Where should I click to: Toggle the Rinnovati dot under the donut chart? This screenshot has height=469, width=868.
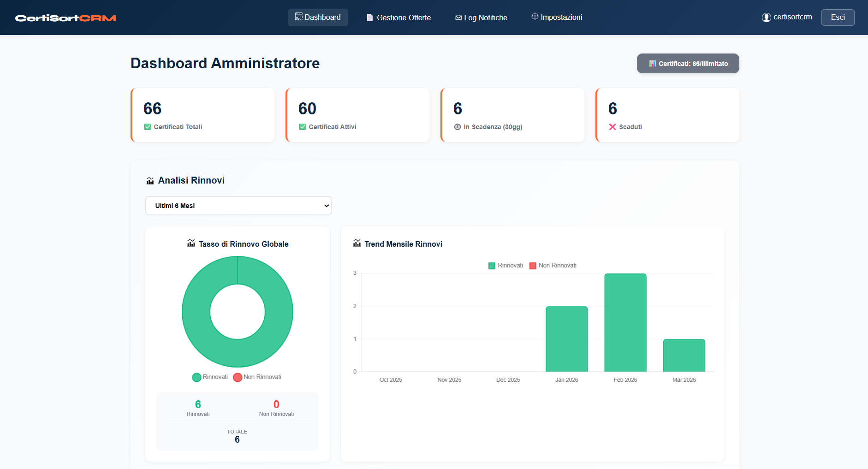(196, 377)
